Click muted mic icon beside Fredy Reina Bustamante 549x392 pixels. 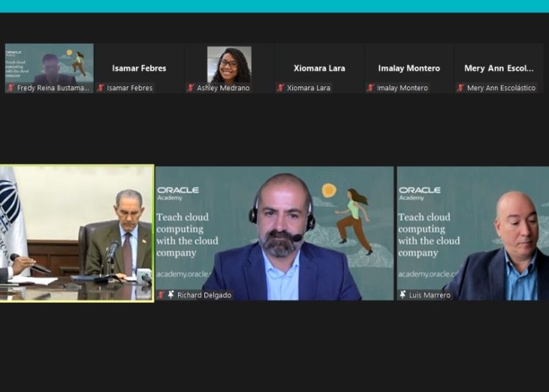point(11,88)
